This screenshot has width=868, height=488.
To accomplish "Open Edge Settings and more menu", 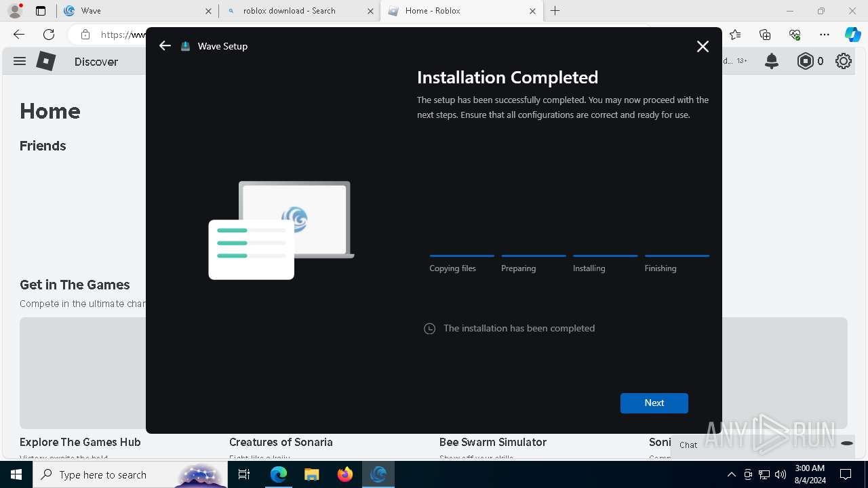I will (825, 35).
